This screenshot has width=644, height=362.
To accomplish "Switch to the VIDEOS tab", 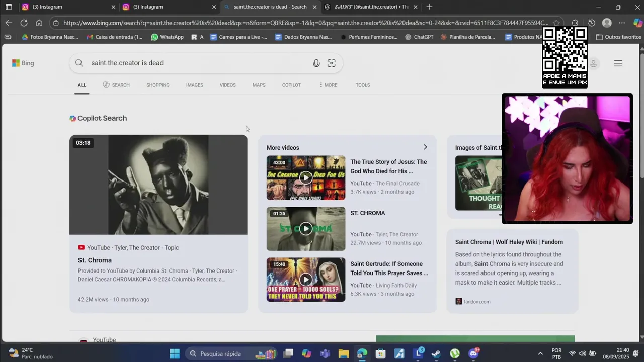I will [x=228, y=85].
